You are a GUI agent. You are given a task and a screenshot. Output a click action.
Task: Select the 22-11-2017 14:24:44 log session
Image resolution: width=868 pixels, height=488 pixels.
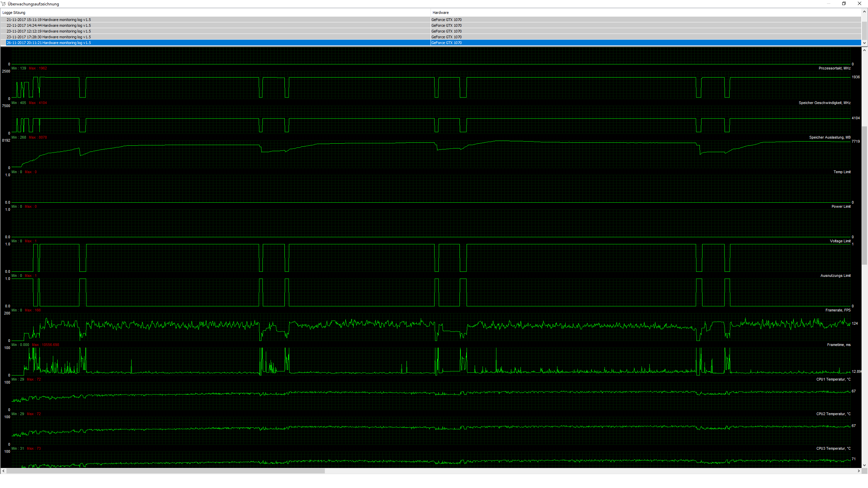pos(48,25)
